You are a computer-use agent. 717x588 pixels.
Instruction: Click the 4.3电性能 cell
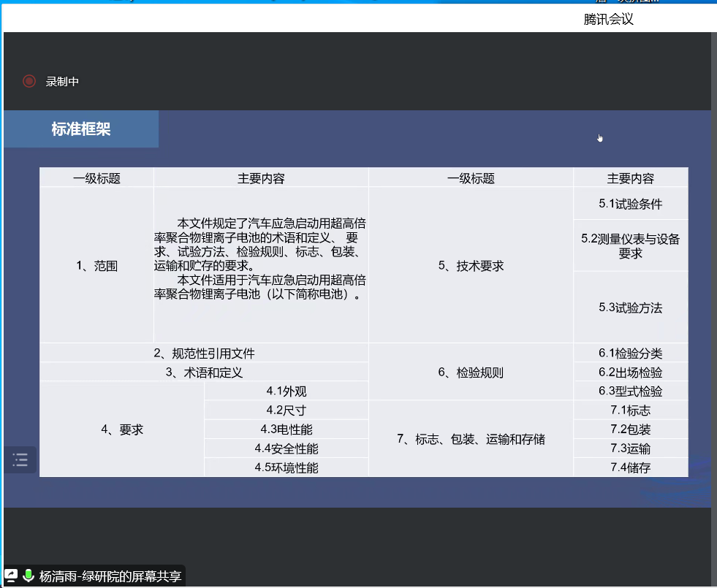286,429
